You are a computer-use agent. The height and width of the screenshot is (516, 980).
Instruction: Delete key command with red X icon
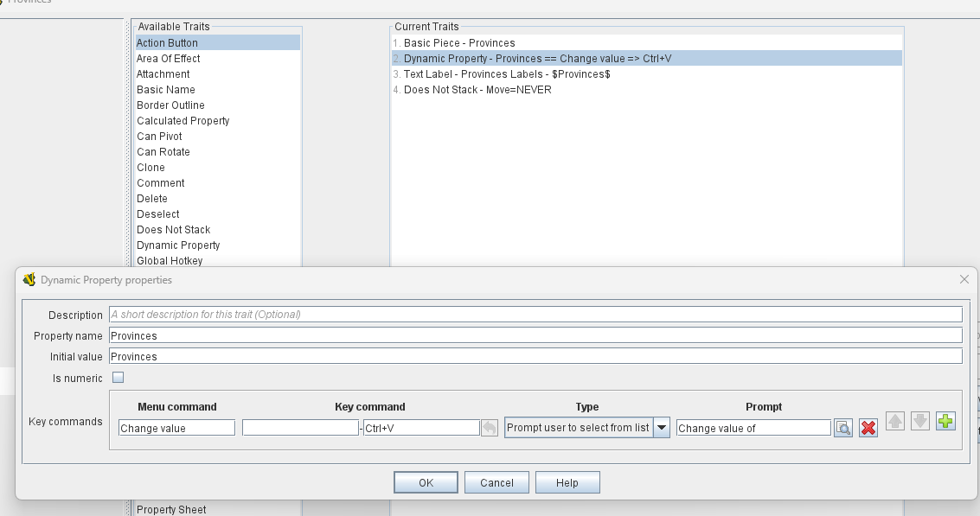(x=868, y=428)
